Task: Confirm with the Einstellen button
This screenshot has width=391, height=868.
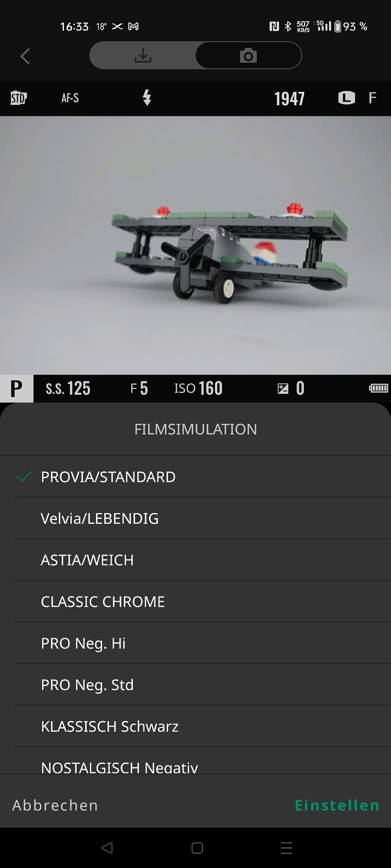Action: [x=337, y=805]
